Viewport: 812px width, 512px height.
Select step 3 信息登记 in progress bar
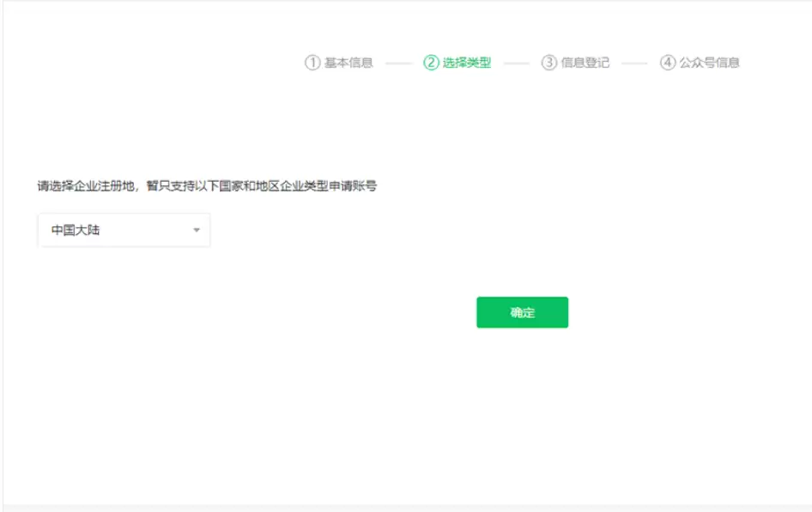coord(575,63)
